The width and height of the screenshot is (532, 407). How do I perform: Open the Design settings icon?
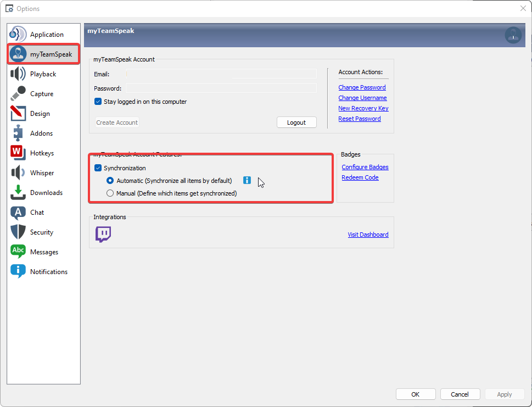pos(18,114)
